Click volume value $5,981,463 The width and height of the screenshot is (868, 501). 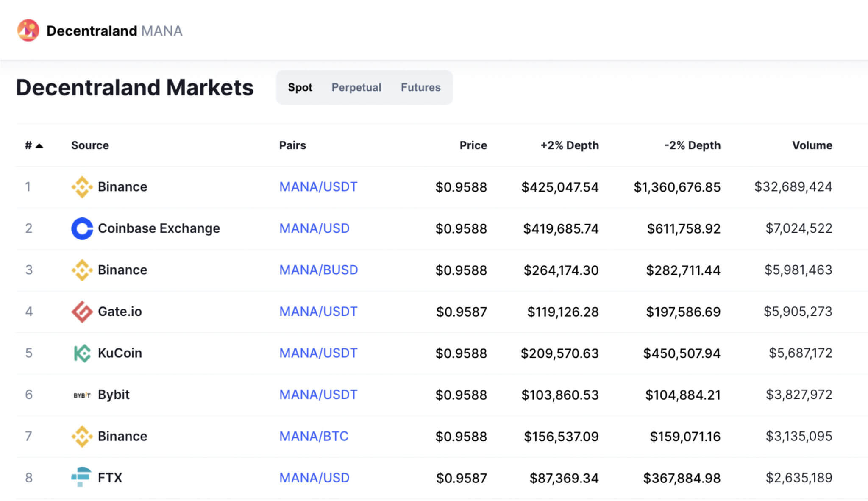(x=798, y=270)
